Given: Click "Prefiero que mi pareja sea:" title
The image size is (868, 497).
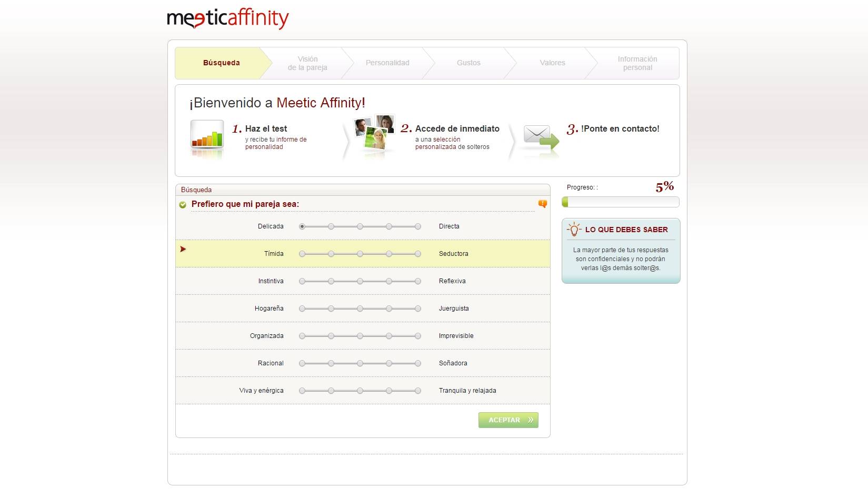Looking at the screenshot, I should (245, 204).
